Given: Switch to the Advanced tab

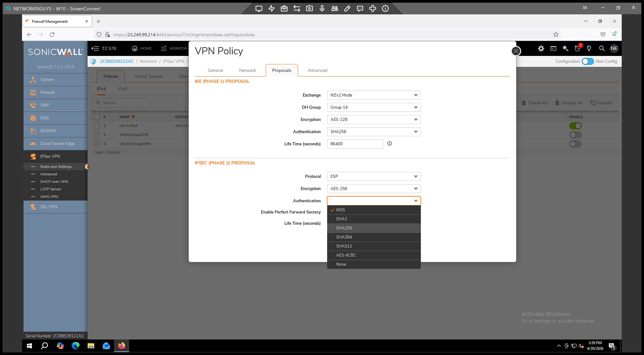Looking at the screenshot, I should (317, 70).
